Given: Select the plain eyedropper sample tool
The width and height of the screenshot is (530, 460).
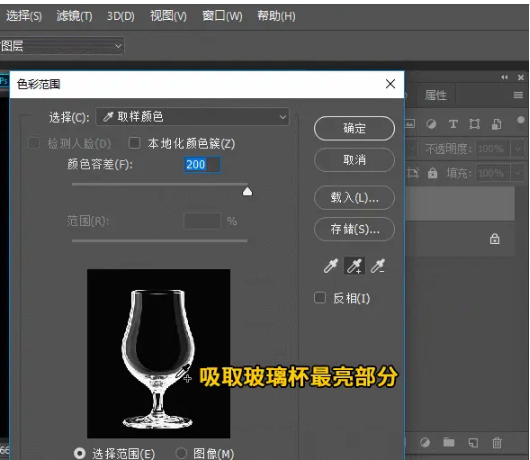Looking at the screenshot, I should coord(331,266).
